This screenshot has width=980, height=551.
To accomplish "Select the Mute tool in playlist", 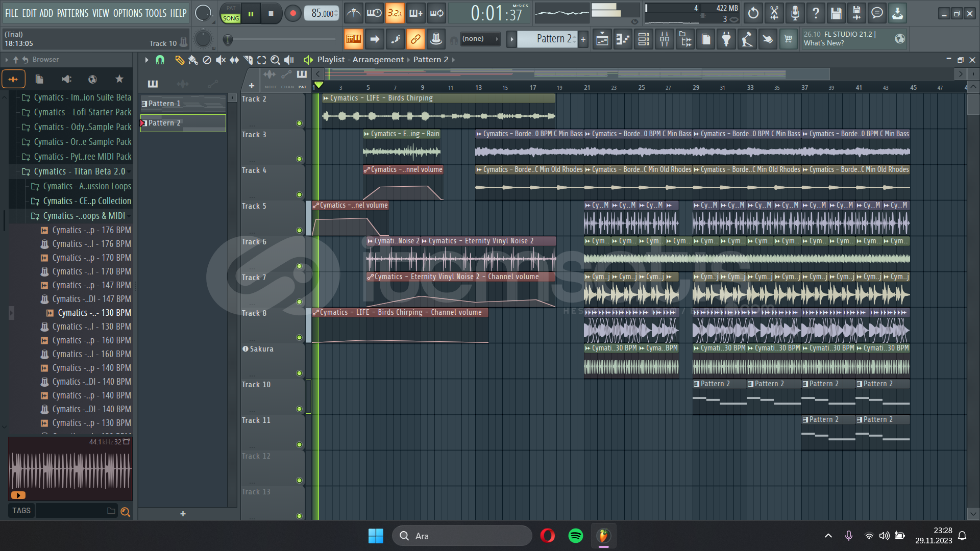I will (220, 60).
